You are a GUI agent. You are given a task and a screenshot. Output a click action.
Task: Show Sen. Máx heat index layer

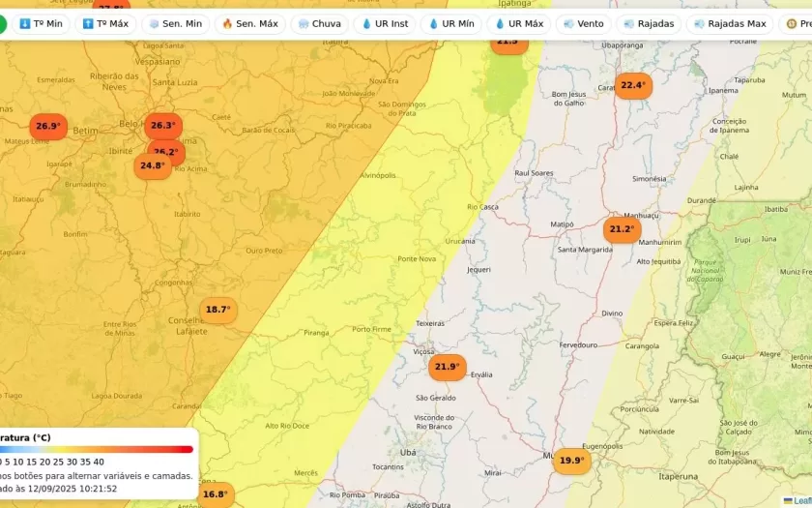pyautogui.click(x=249, y=23)
